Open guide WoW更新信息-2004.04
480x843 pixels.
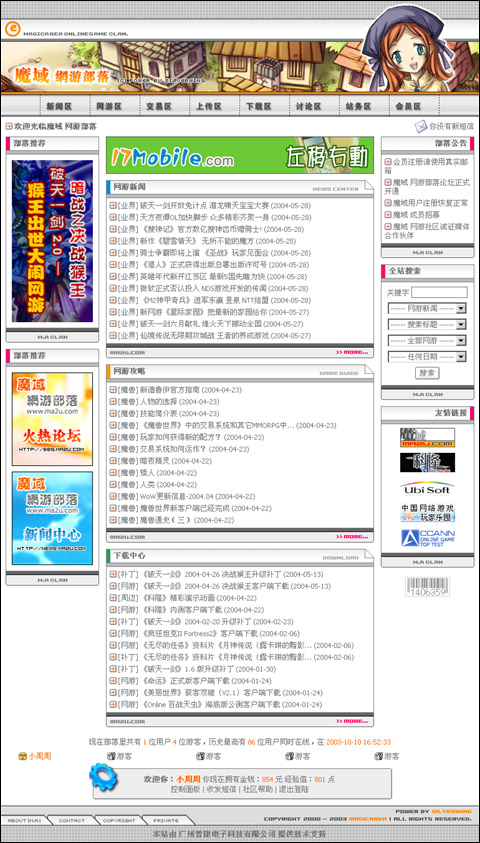click(177, 496)
